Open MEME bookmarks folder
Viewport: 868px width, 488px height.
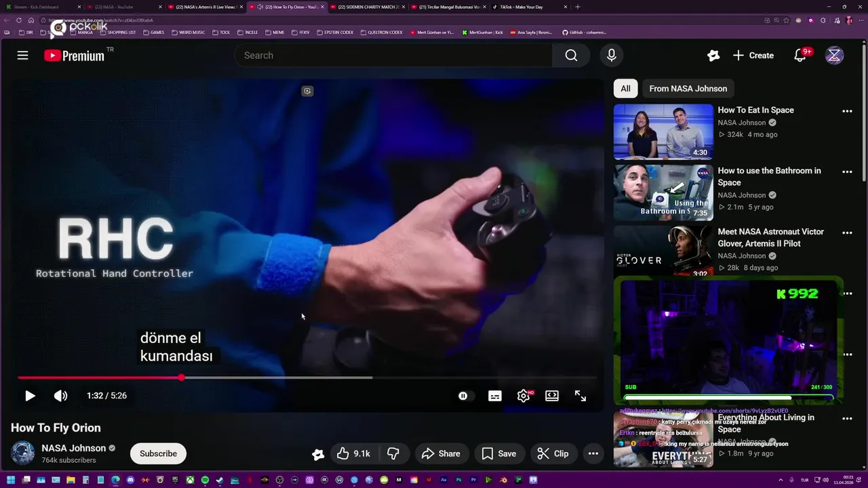click(x=275, y=32)
